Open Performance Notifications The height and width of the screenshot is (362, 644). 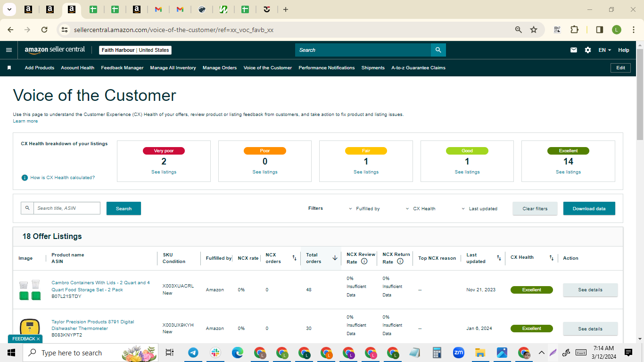click(327, 68)
